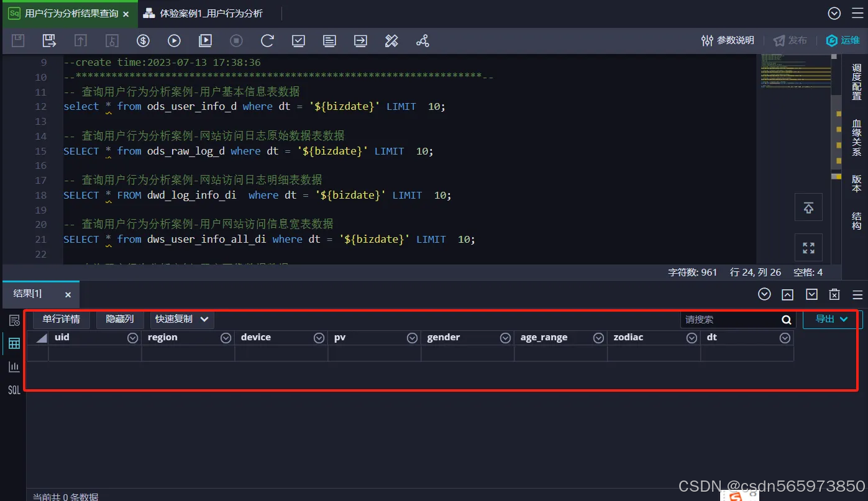The width and height of the screenshot is (868, 501).
Task: Open the uid column filter dropdown
Action: [132, 337]
